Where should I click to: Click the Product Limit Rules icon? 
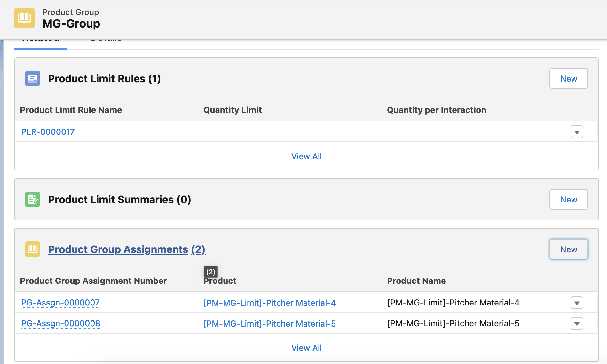pos(33,78)
